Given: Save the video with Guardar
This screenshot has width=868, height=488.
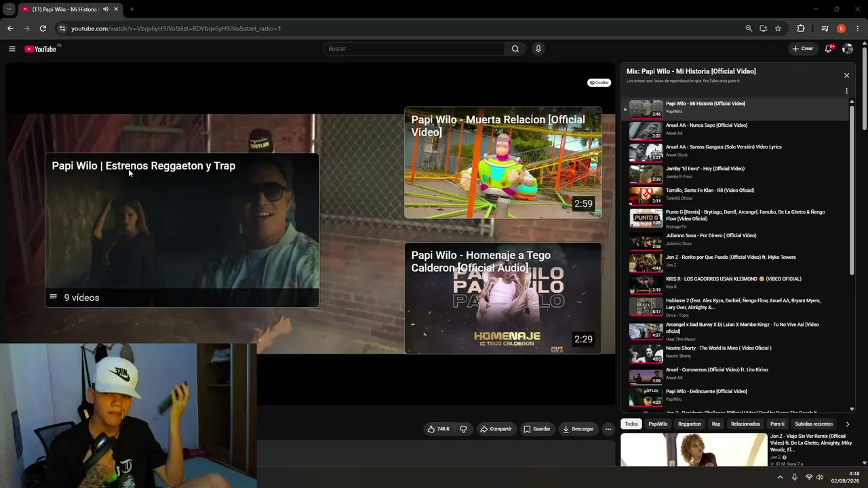Looking at the screenshot, I should pos(537,429).
